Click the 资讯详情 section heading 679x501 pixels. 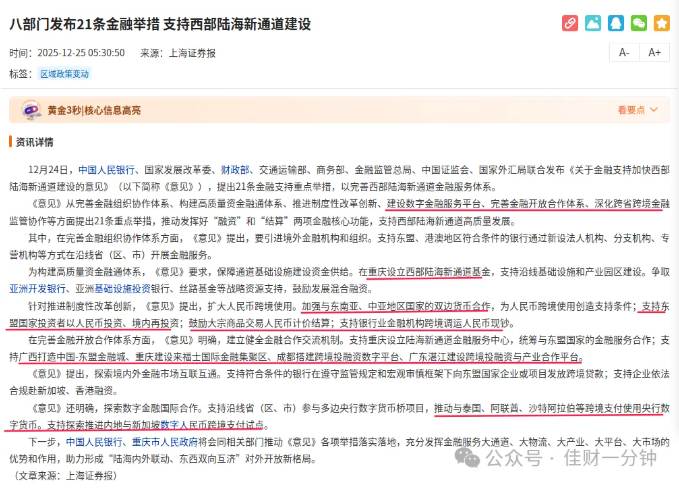tap(35, 142)
